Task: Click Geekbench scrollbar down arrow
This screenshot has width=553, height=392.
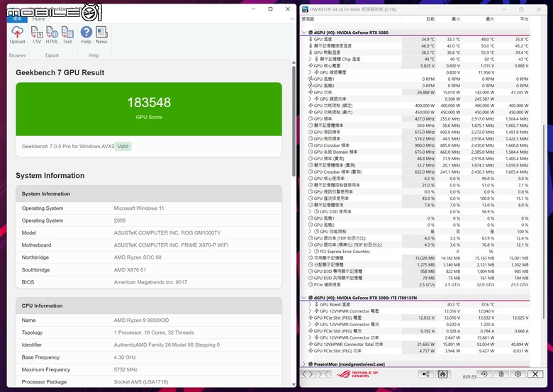Action: pyautogui.click(x=294, y=385)
